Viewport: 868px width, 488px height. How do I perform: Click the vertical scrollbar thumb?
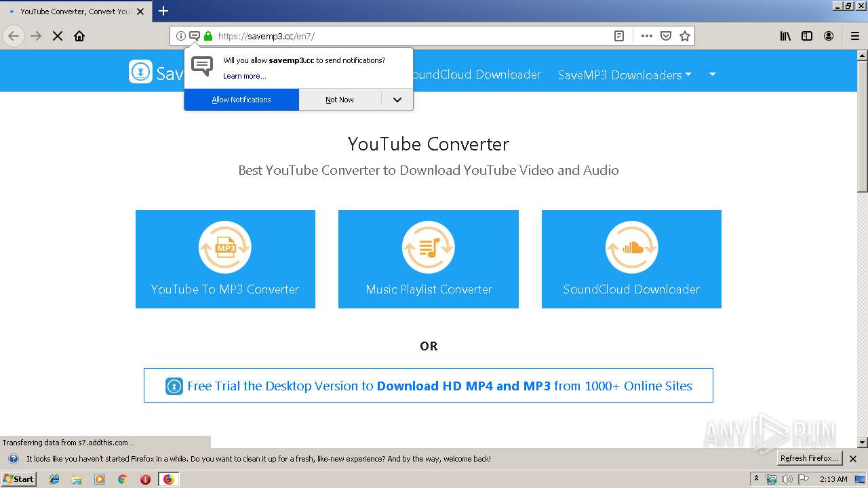(863, 125)
